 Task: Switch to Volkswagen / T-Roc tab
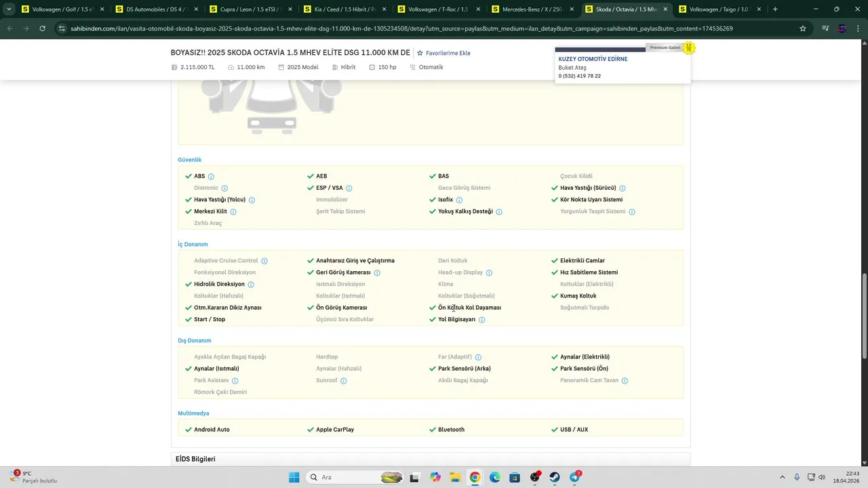[437, 9]
